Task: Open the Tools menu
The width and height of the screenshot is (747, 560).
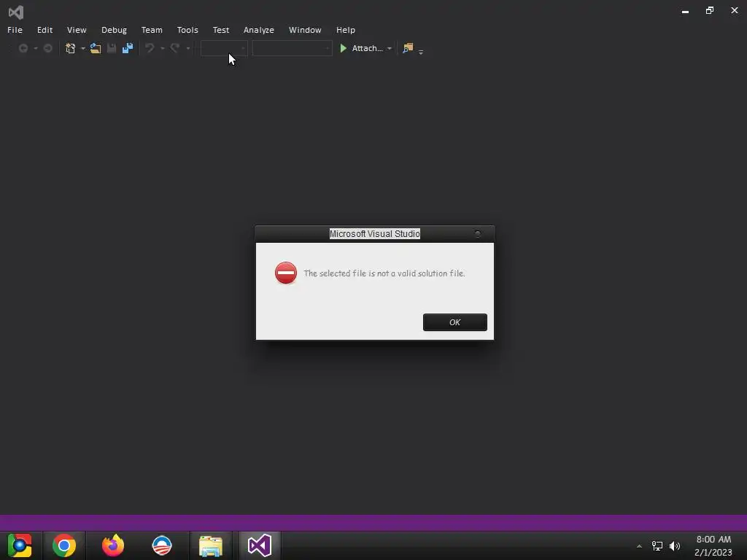Action: pos(187,30)
